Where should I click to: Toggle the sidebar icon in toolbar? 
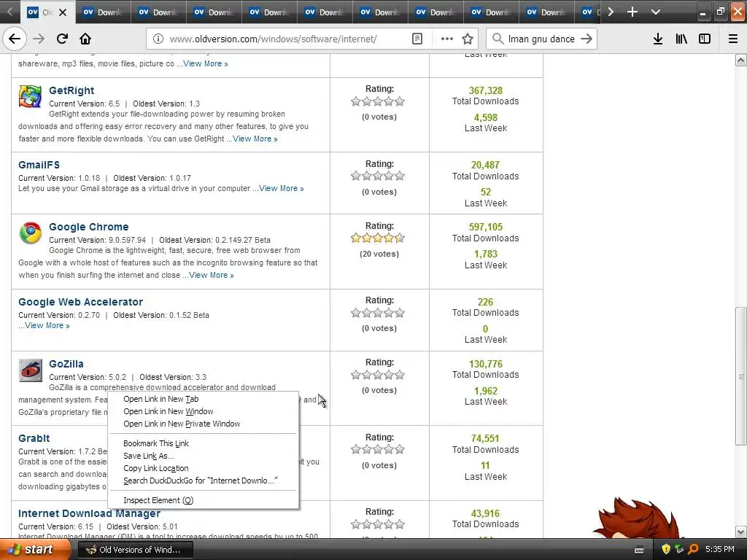705,39
